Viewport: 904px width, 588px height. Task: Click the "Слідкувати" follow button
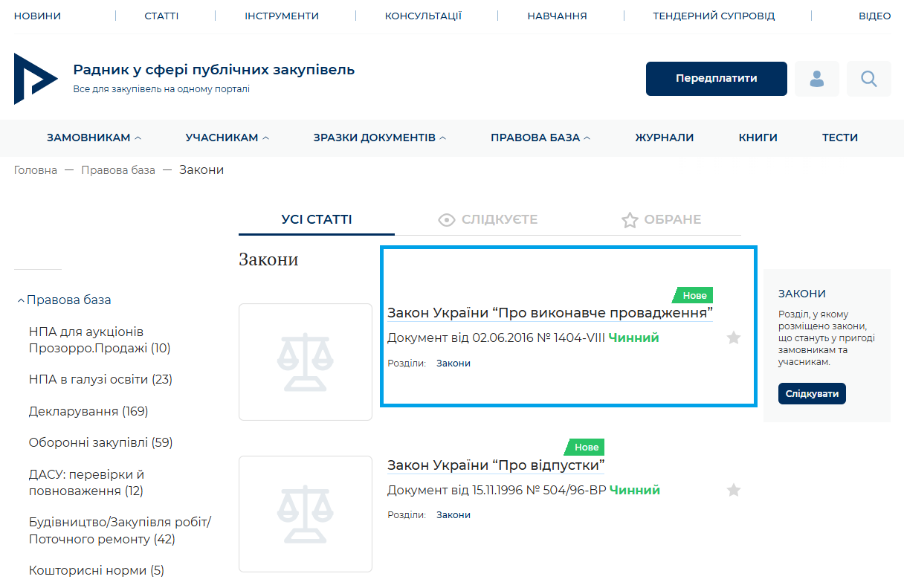[x=812, y=394]
